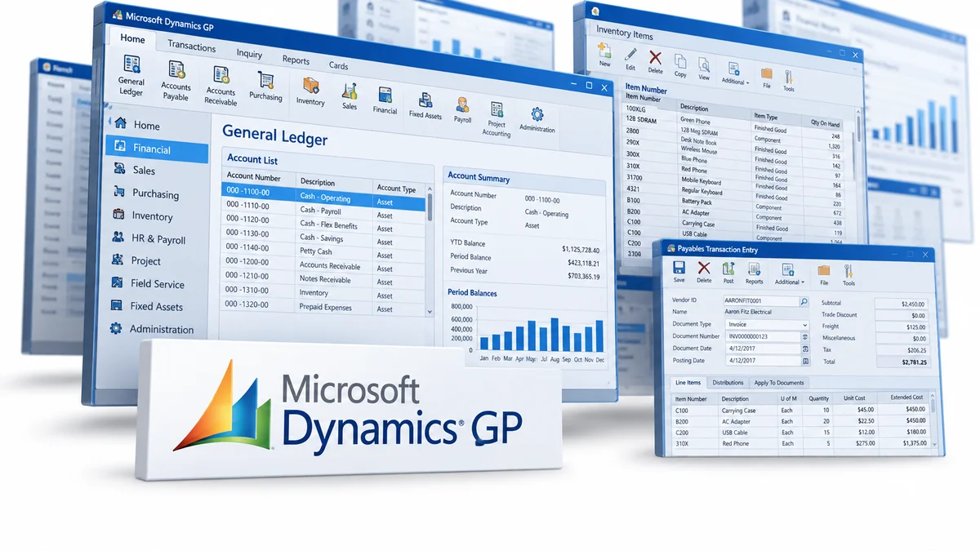Expand the Additional dropdown in Inventory Items
The image size is (980, 551).
click(735, 73)
